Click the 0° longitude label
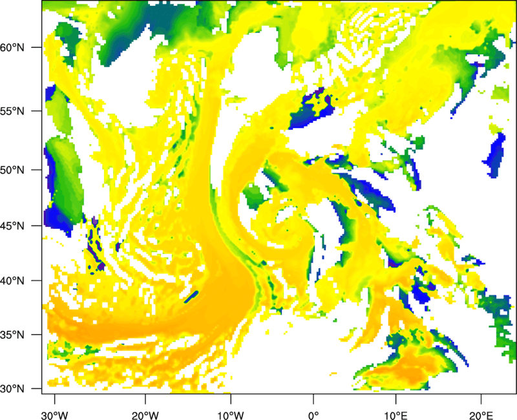Screen dimensions: 517x420 pos(313,415)
